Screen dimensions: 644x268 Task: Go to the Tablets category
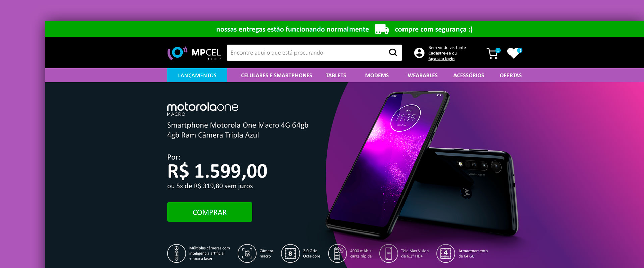coord(336,75)
